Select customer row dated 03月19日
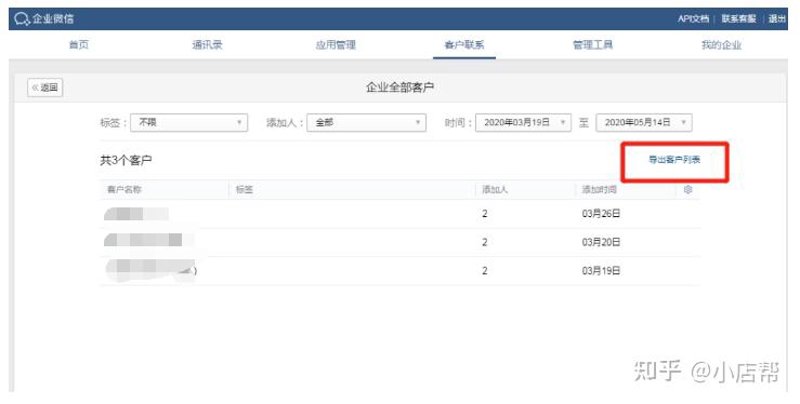This screenshot has width=800, height=404. pyautogui.click(x=400, y=271)
